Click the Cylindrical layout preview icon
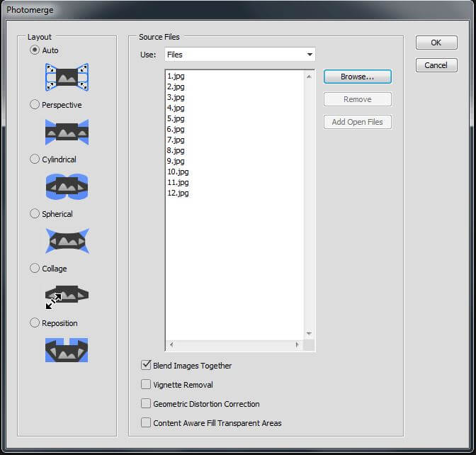The width and height of the screenshot is (476, 455). (67, 186)
